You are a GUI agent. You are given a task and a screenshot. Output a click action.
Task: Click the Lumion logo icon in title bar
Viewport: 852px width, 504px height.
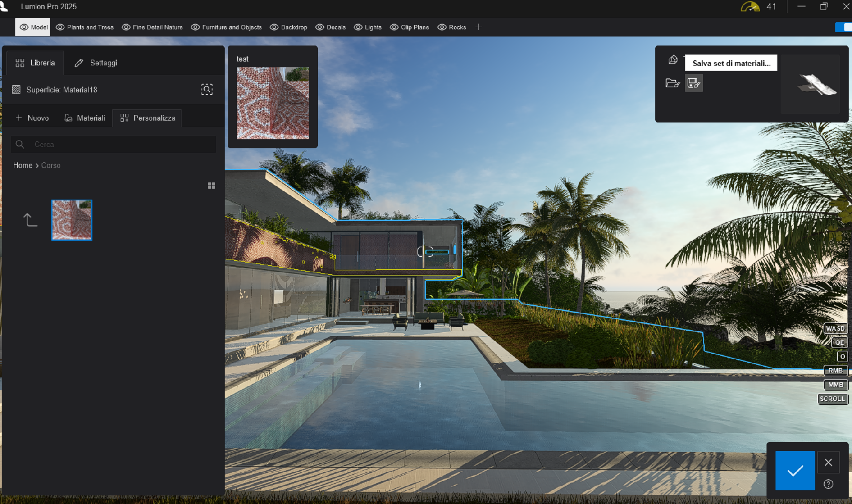4,6
